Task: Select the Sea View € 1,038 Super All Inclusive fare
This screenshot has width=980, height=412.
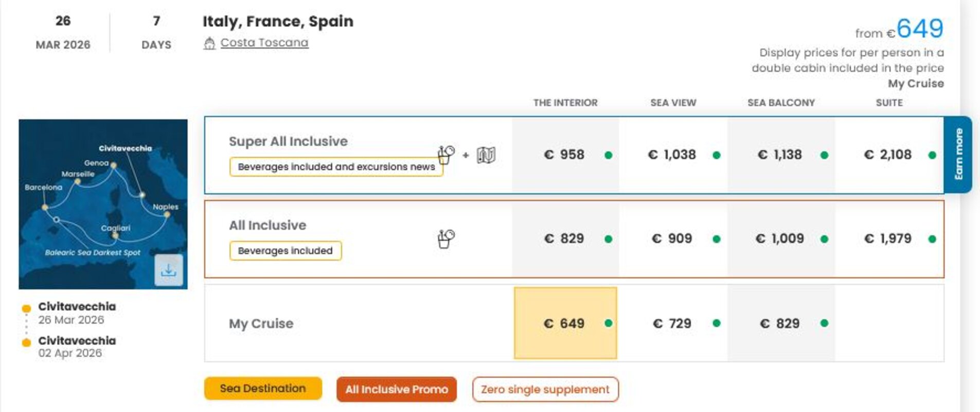Action: [x=673, y=154]
